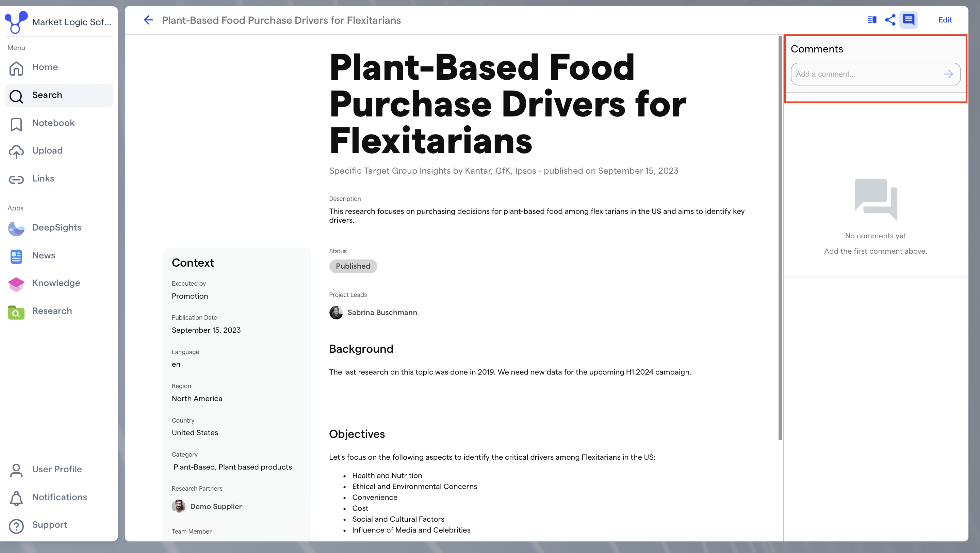The image size is (980, 553).
Task: Toggle the comments panel icon
Action: (909, 20)
